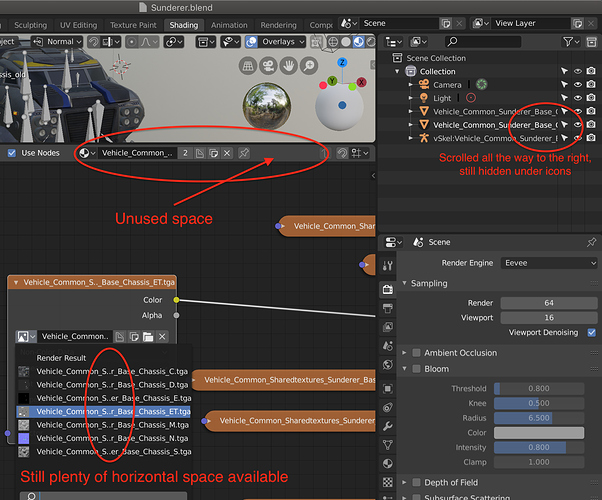Open the Material properties tab
Screen dimensions: 602x500
click(x=387, y=464)
